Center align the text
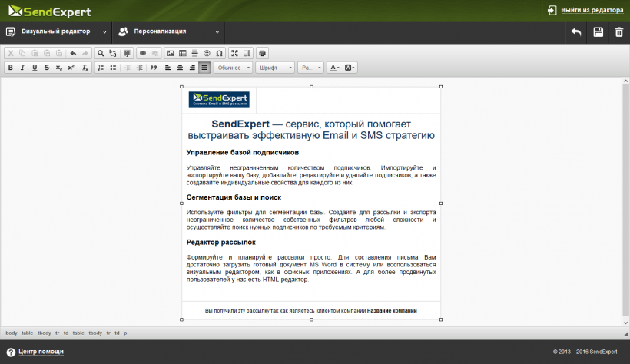 tap(180, 68)
